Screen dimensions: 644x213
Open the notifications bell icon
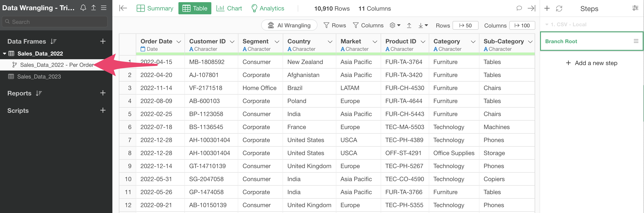coord(83,8)
